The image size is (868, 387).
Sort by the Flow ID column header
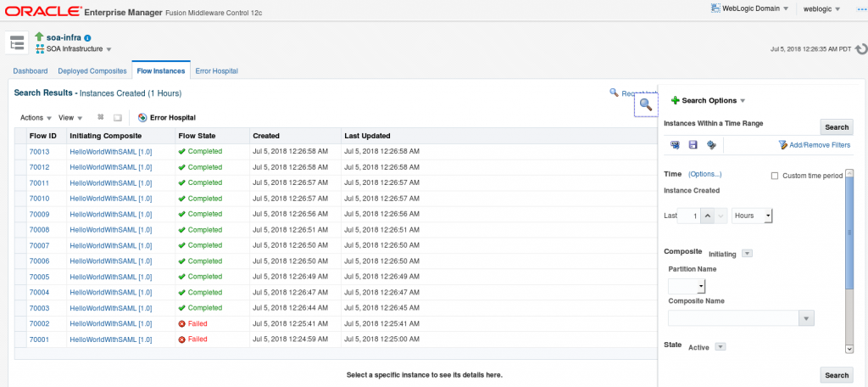pyautogui.click(x=47, y=135)
